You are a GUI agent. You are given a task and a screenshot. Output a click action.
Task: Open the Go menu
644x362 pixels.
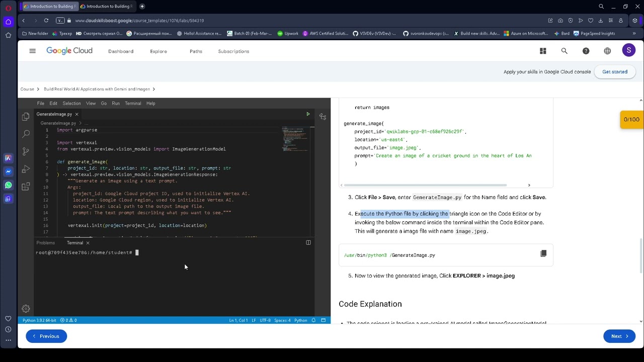(104, 103)
